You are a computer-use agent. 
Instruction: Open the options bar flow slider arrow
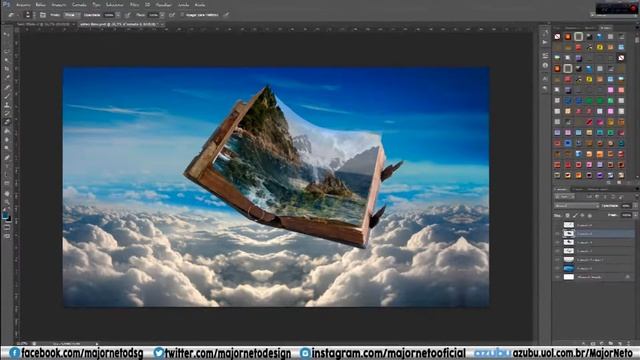(x=162, y=15)
